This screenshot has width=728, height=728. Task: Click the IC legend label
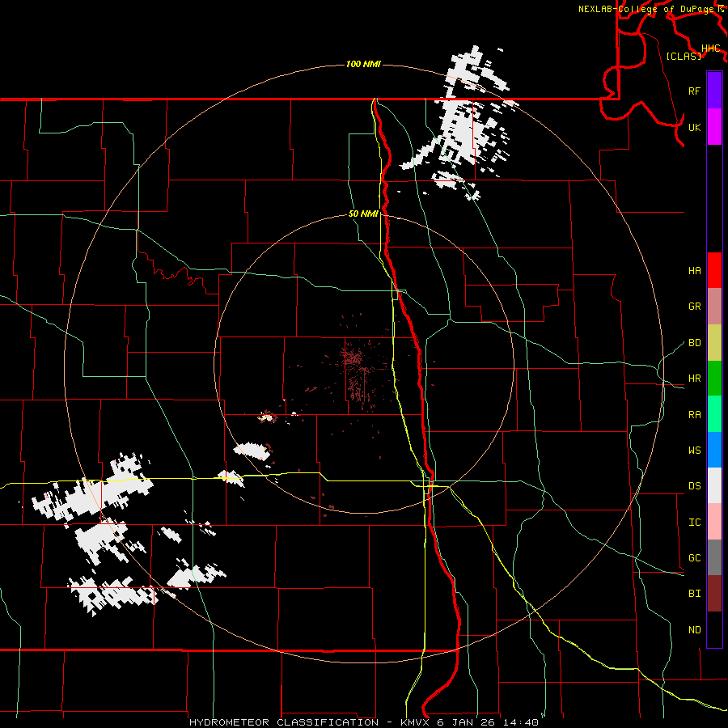coord(694,523)
